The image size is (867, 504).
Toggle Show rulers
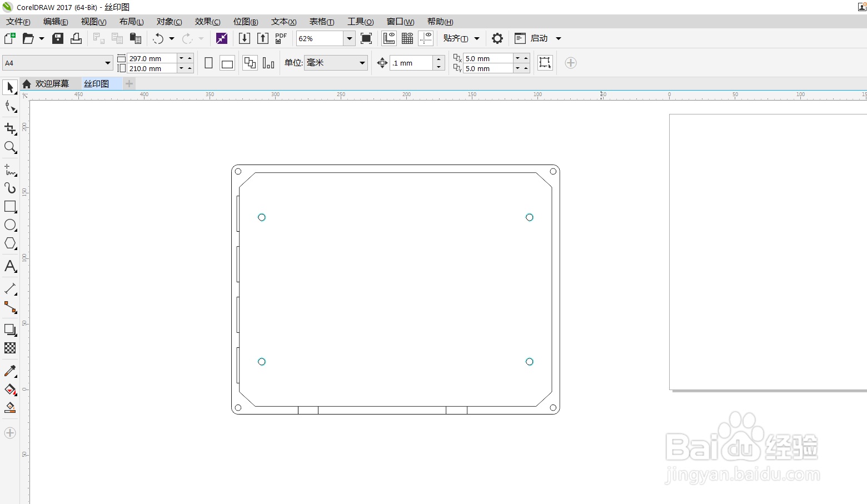click(389, 38)
